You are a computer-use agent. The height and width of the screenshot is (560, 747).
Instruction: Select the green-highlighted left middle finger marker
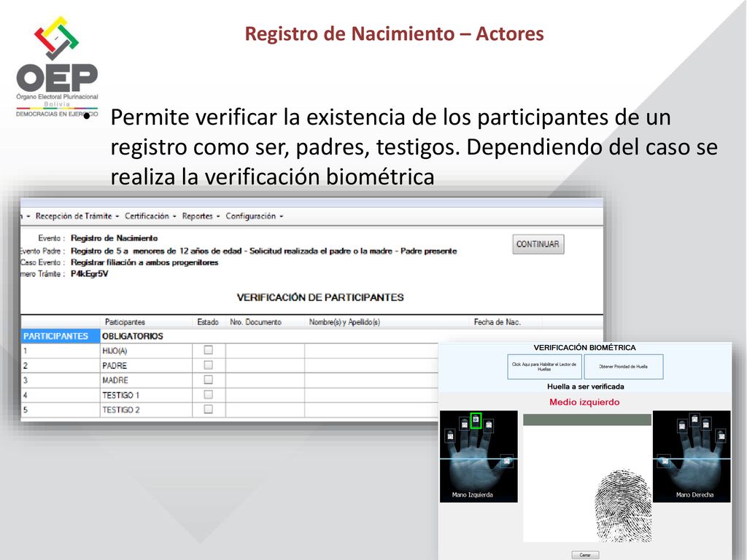click(476, 420)
